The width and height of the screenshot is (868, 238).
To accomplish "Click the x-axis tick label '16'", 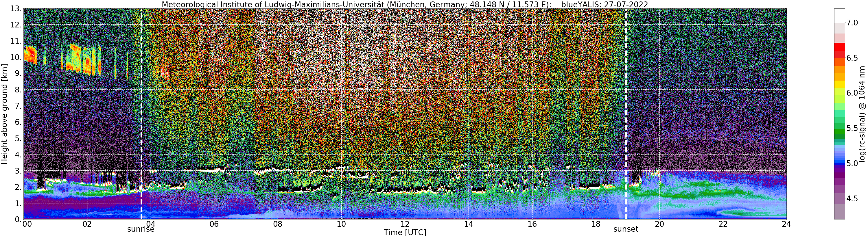I will 532,224.
